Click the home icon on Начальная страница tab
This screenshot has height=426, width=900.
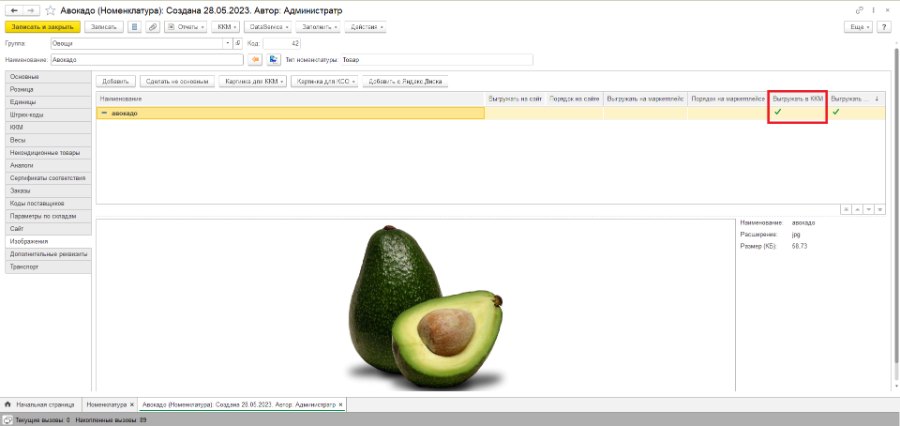click(x=8, y=404)
